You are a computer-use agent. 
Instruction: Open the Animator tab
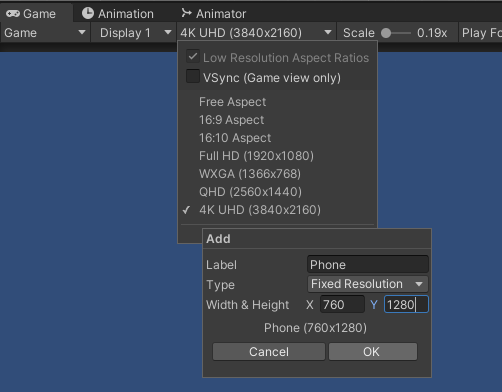pyautogui.click(x=214, y=14)
